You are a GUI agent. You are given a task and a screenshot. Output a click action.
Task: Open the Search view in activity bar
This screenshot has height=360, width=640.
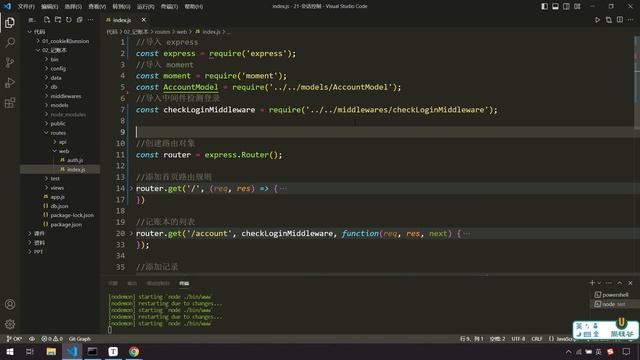10,42
